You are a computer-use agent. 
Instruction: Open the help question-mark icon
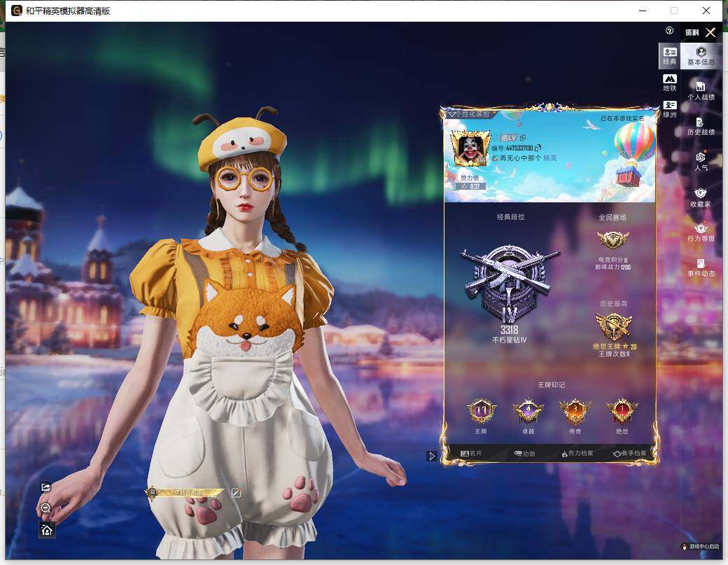669,31
